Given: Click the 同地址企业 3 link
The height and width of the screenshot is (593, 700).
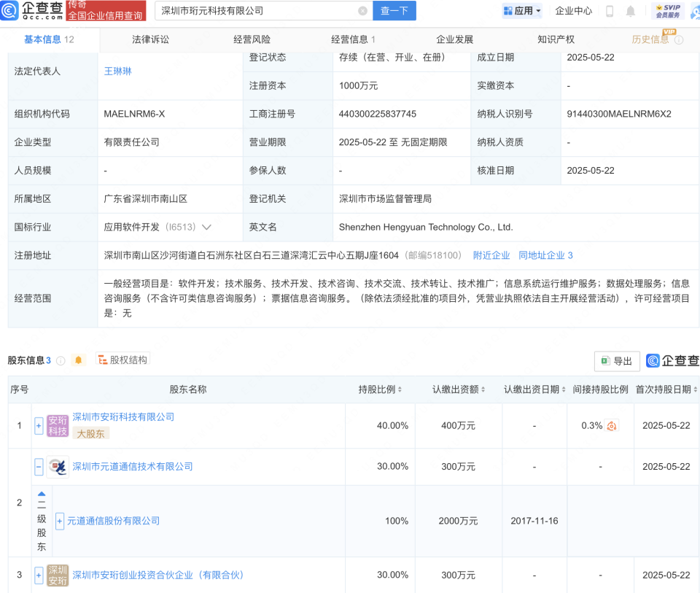Looking at the screenshot, I should tap(545, 255).
